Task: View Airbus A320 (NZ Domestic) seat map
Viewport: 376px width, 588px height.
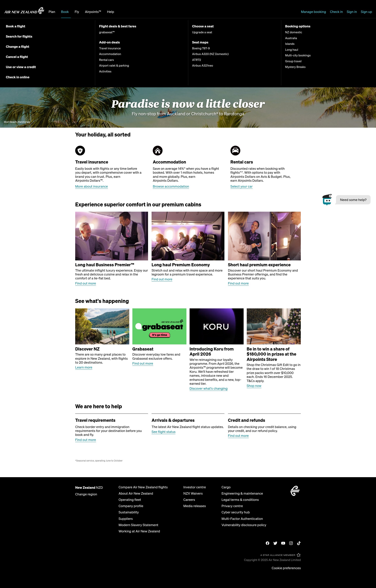Action: pos(210,54)
